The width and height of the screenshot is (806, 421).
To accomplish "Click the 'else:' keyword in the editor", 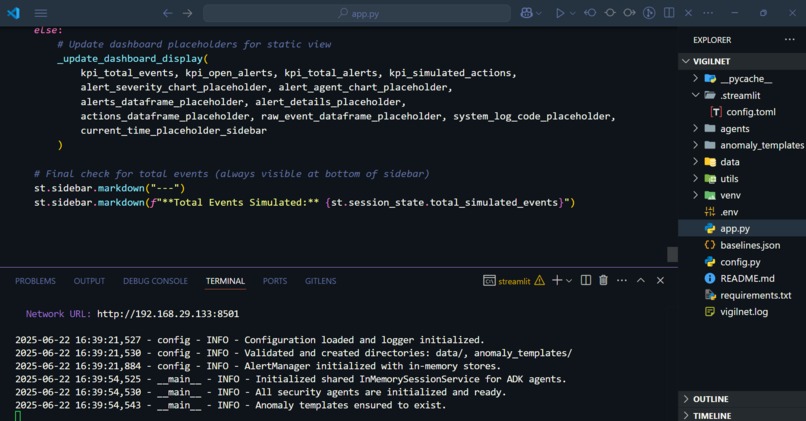I will tap(48, 30).
